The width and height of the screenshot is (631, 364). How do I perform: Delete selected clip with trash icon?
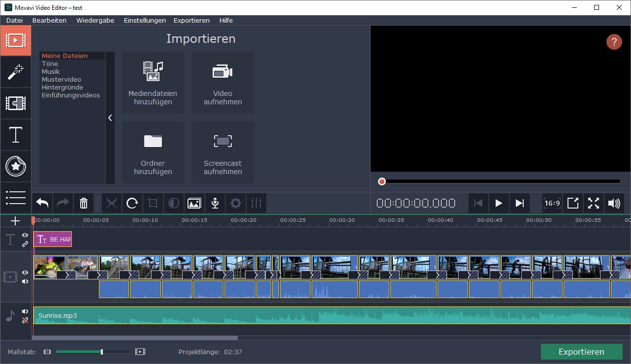point(84,203)
